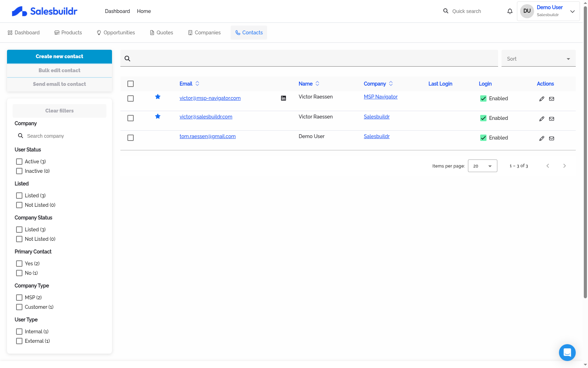The width and height of the screenshot is (588, 368).
Task: Toggle the select-all contacts checkbox
Action: [x=131, y=84]
